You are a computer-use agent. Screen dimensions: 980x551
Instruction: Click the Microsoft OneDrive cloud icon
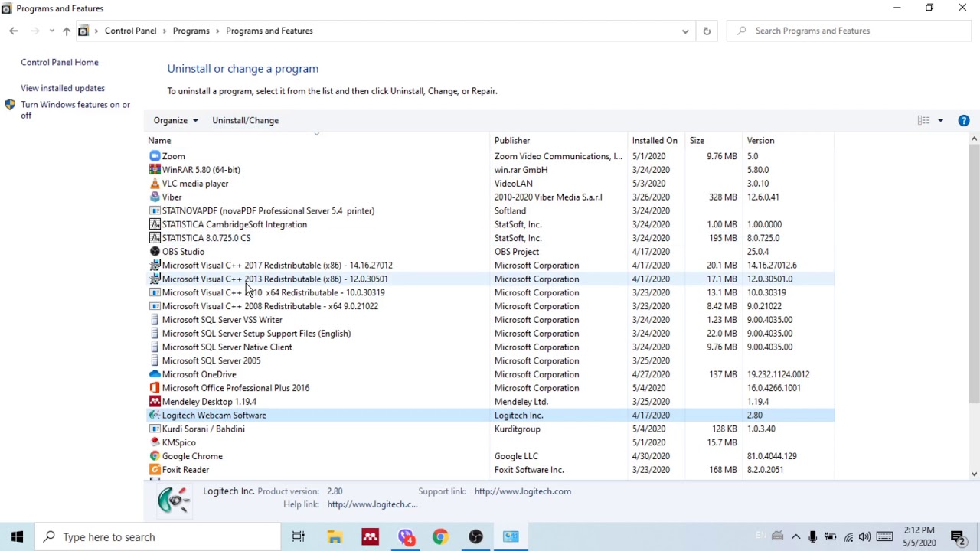pos(155,374)
